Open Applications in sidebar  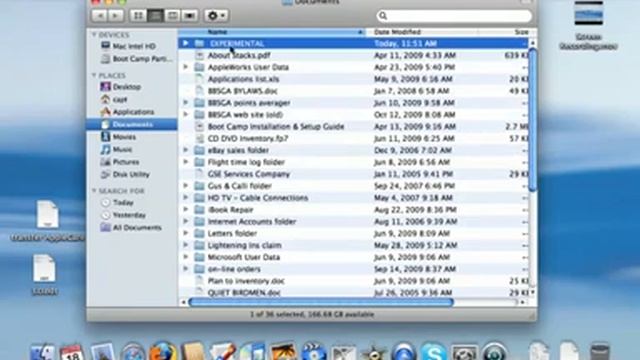click(127, 112)
